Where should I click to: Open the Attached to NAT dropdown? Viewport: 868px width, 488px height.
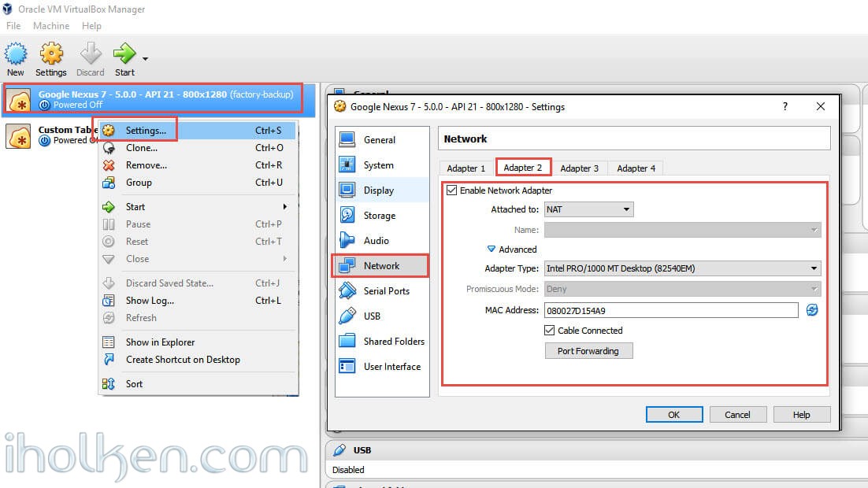pyautogui.click(x=589, y=209)
